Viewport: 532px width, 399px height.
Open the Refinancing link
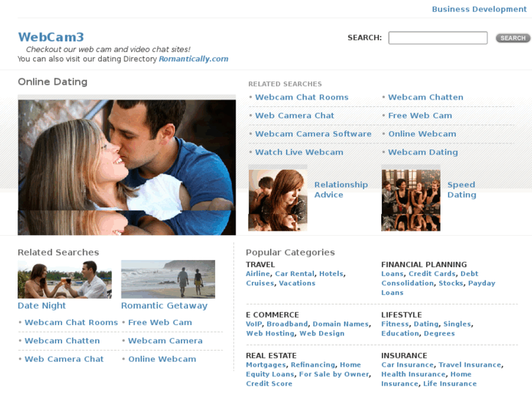[313, 365]
